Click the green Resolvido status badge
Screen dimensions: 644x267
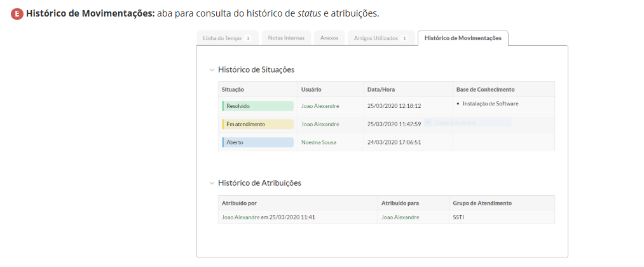257,106
